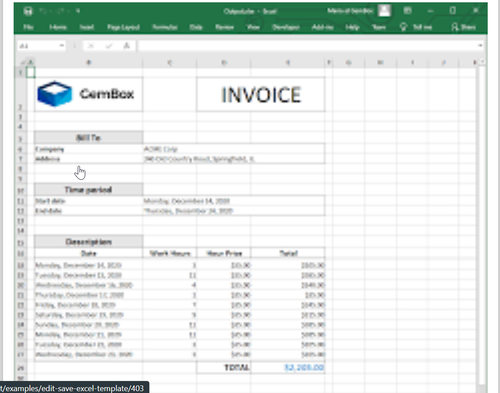This screenshot has width=500, height=393.
Task: Click the Undo arrow in quick access toolbar
Action: point(43,11)
